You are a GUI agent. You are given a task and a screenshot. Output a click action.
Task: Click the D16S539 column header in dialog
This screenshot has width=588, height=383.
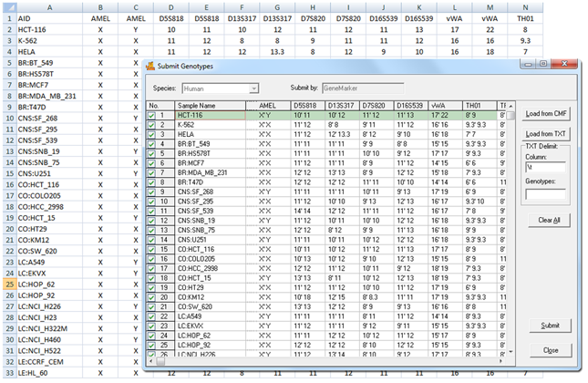point(411,106)
